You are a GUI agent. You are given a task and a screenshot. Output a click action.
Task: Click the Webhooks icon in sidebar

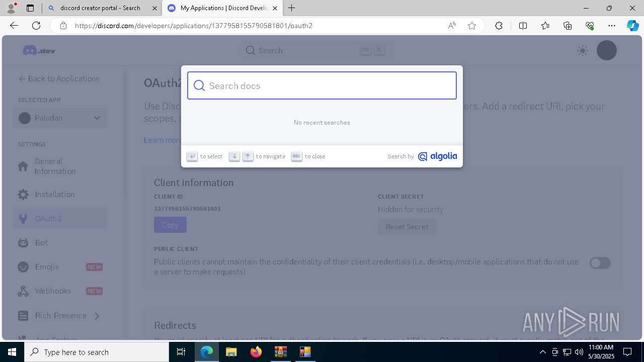[23, 291]
